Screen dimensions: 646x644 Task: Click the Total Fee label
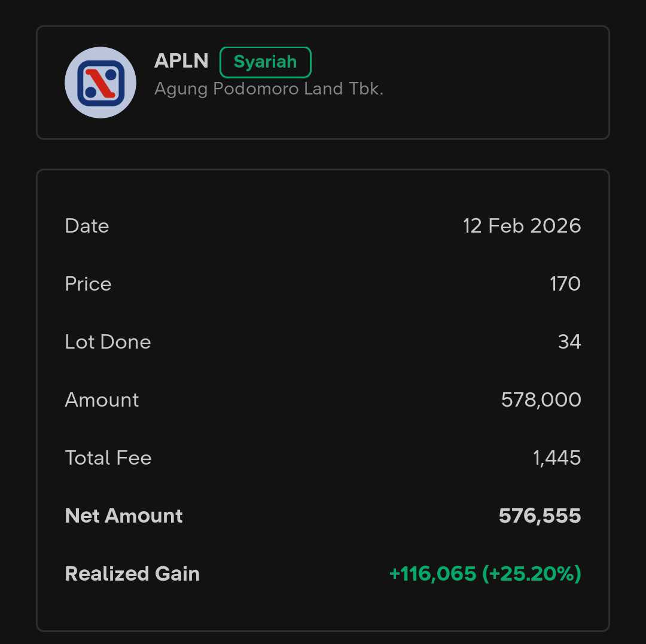tap(108, 458)
